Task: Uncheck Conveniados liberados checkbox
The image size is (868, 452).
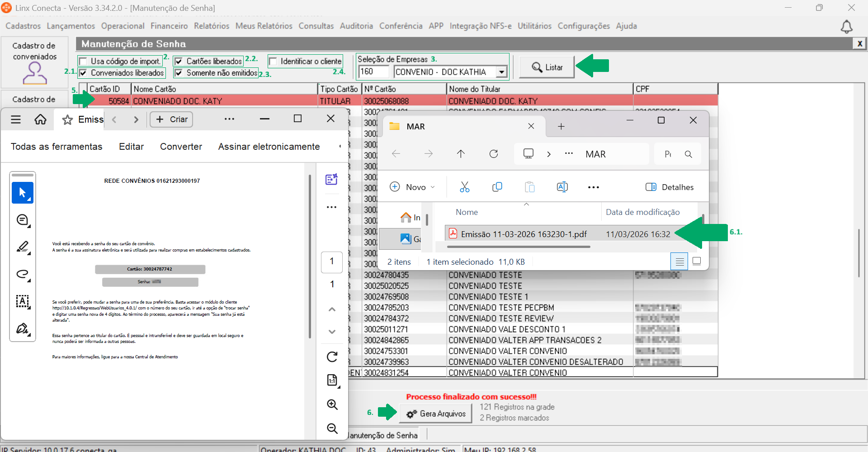Action: pyautogui.click(x=83, y=73)
